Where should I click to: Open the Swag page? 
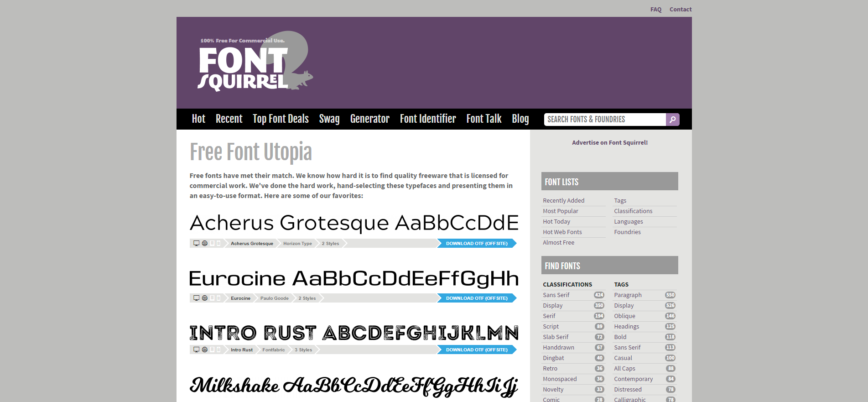pyautogui.click(x=329, y=119)
